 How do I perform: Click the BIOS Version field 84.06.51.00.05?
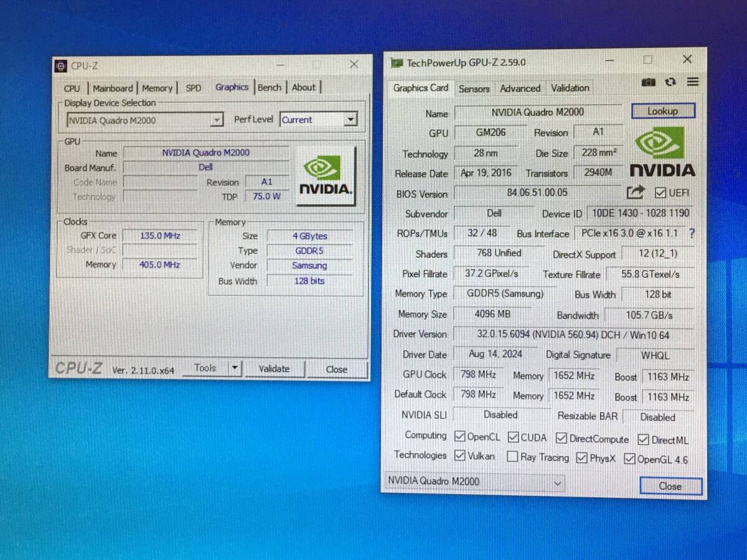[x=537, y=193]
